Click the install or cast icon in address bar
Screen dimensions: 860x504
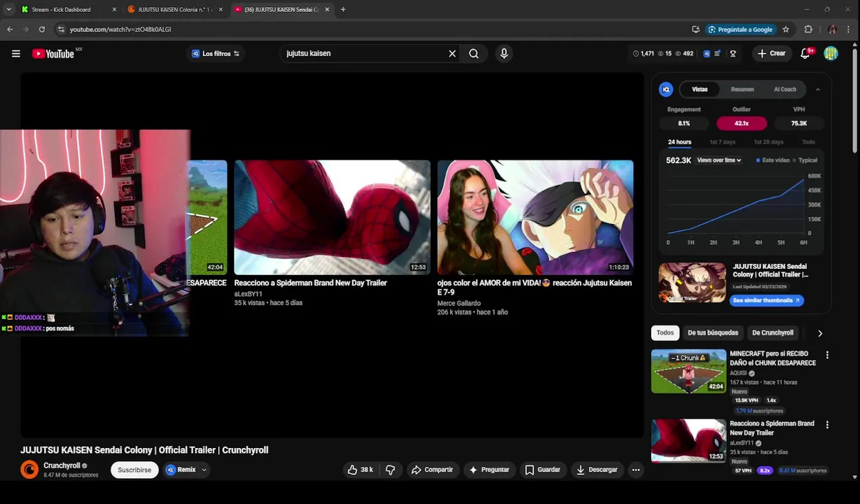[695, 29]
